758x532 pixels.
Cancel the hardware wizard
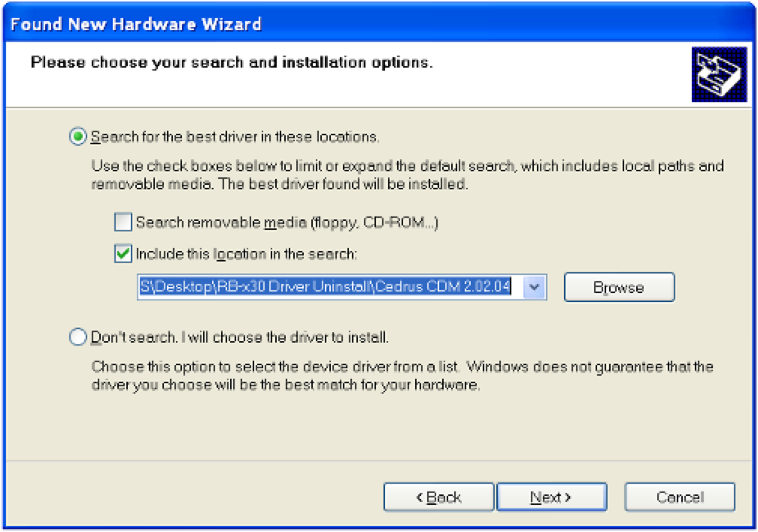click(679, 497)
